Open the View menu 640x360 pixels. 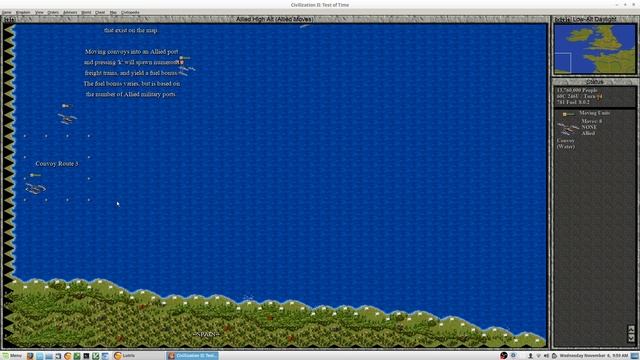[x=39, y=12]
